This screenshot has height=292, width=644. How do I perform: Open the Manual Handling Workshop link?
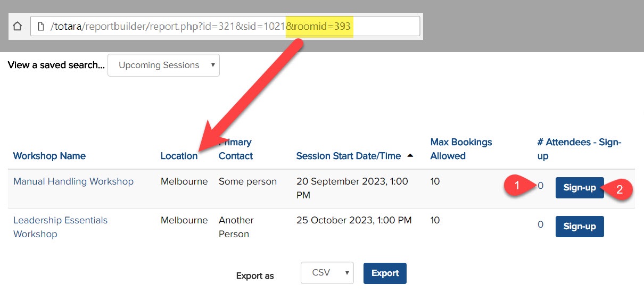pyautogui.click(x=73, y=181)
